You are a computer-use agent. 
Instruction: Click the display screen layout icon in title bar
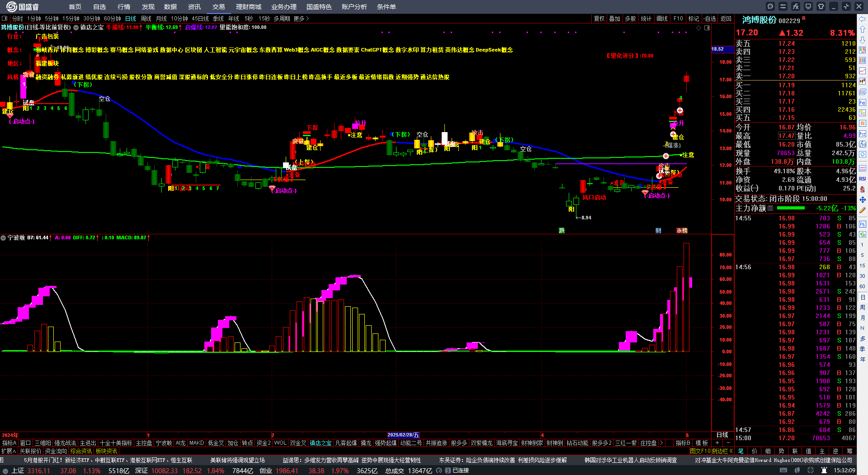click(808, 6)
